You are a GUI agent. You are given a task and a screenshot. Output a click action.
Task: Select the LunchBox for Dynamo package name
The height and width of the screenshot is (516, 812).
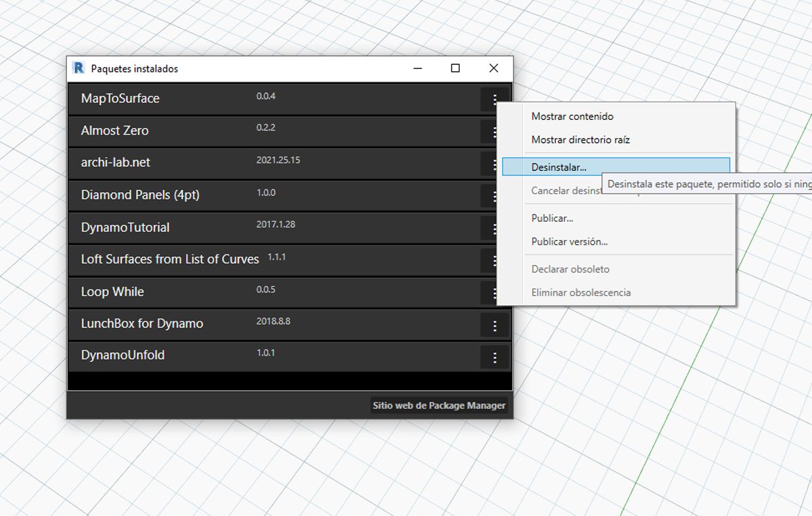[x=142, y=324]
